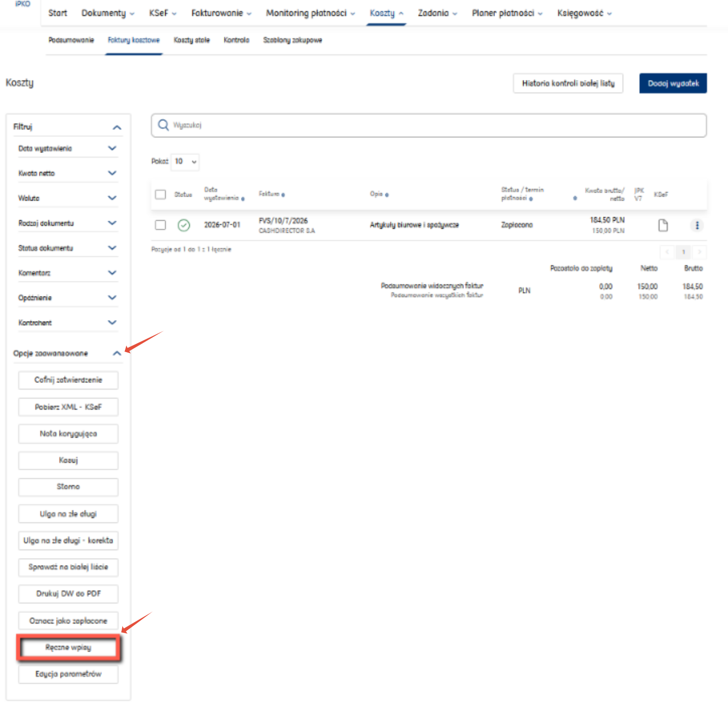Screen dimensions: 728x703
Task: Click the Ręczne wpisy button
Action: point(68,647)
